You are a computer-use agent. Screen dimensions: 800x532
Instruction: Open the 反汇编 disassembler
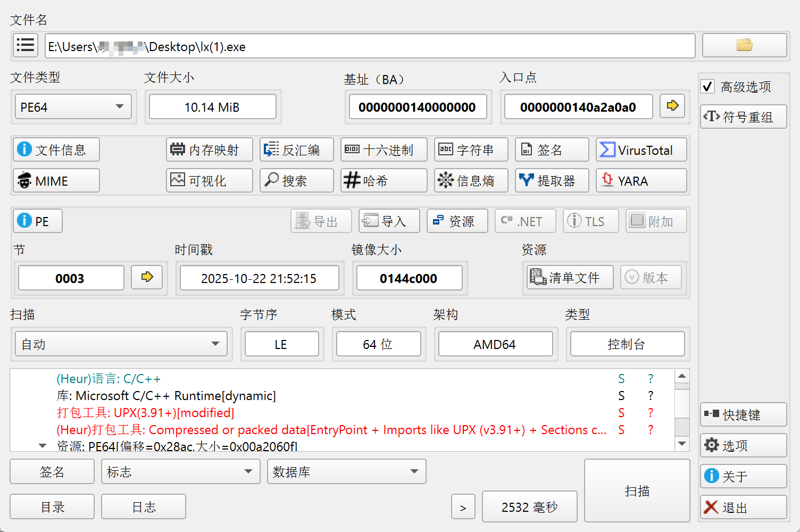[296, 150]
